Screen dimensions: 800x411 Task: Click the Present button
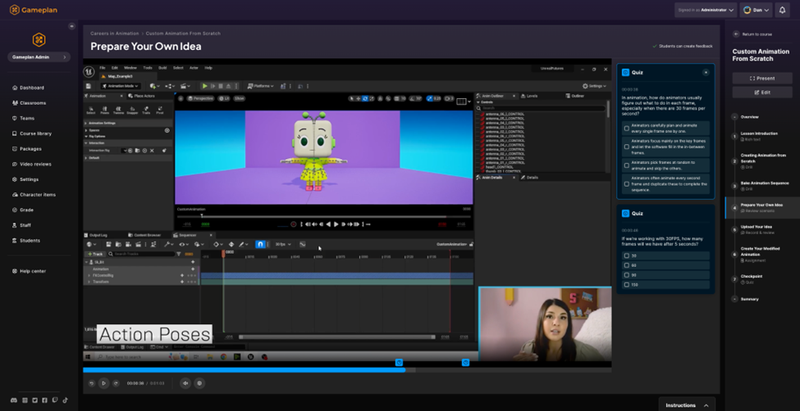click(x=762, y=78)
